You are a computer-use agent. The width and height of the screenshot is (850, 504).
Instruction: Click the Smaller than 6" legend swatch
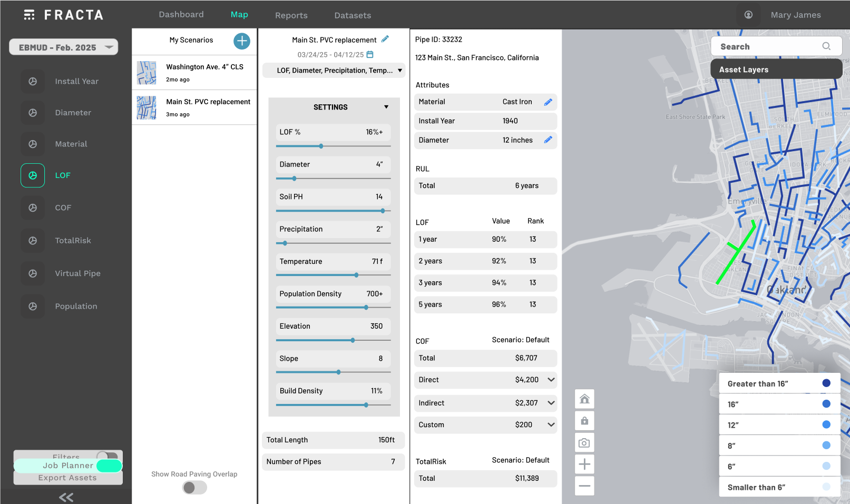point(826,487)
